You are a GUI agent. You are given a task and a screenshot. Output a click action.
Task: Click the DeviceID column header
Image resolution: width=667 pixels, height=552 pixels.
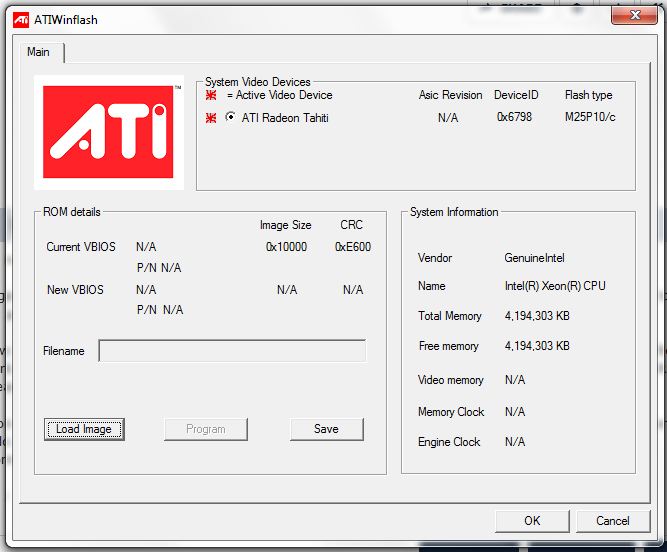tap(516, 95)
